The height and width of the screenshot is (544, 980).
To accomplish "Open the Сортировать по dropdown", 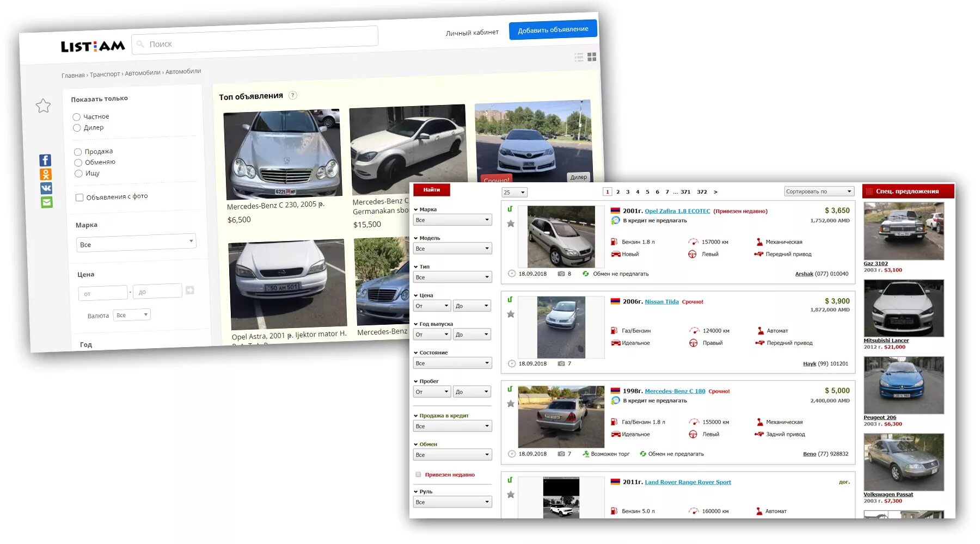I will [x=819, y=191].
